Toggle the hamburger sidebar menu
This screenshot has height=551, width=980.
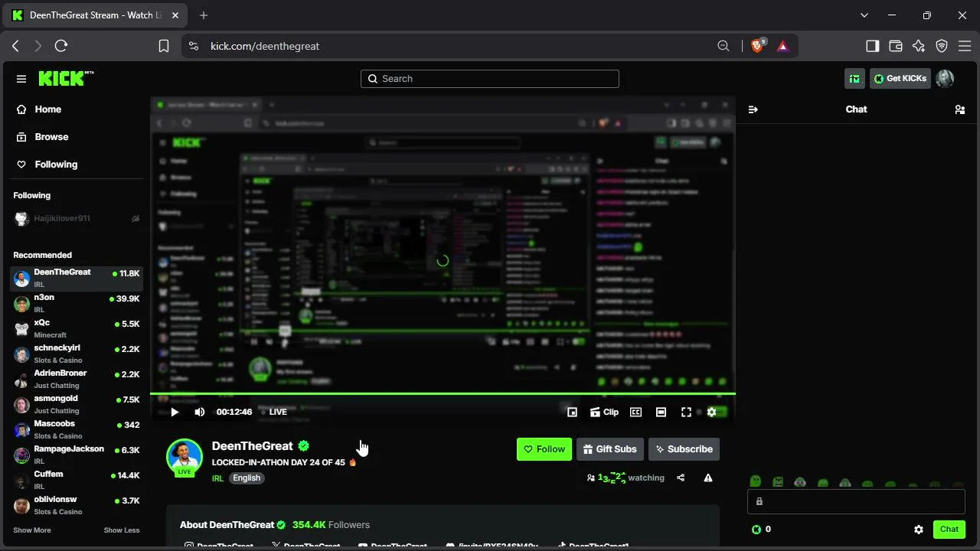21,79
